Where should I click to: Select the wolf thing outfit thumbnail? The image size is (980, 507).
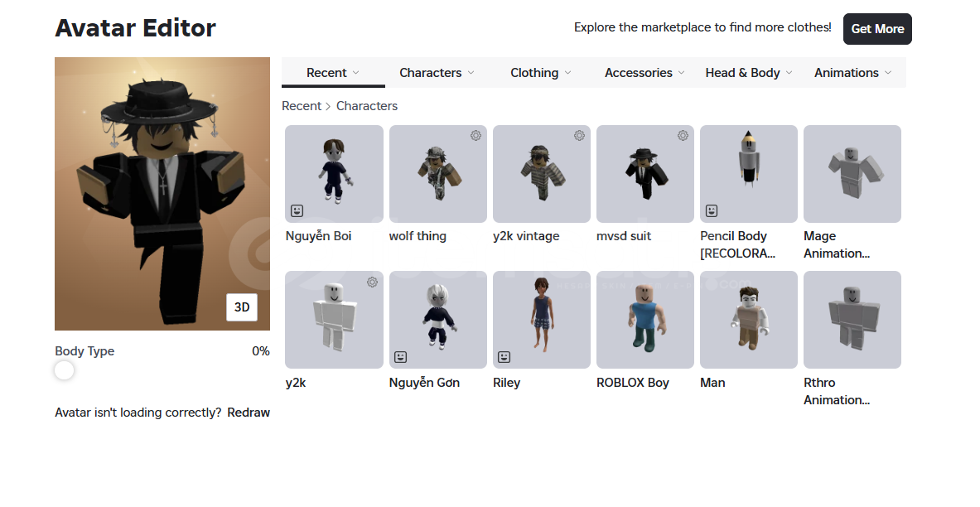coord(438,174)
